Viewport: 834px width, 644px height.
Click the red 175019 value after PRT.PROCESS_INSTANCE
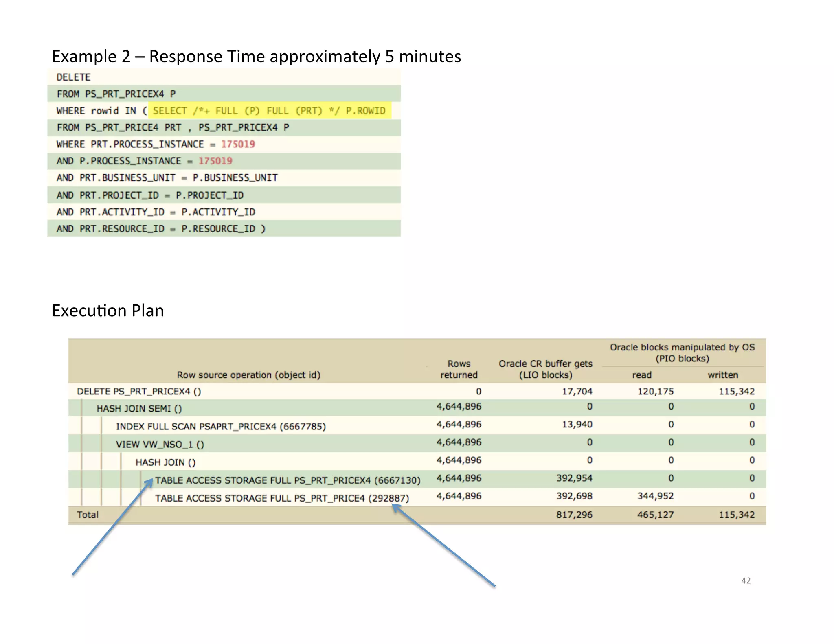click(238, 144)
